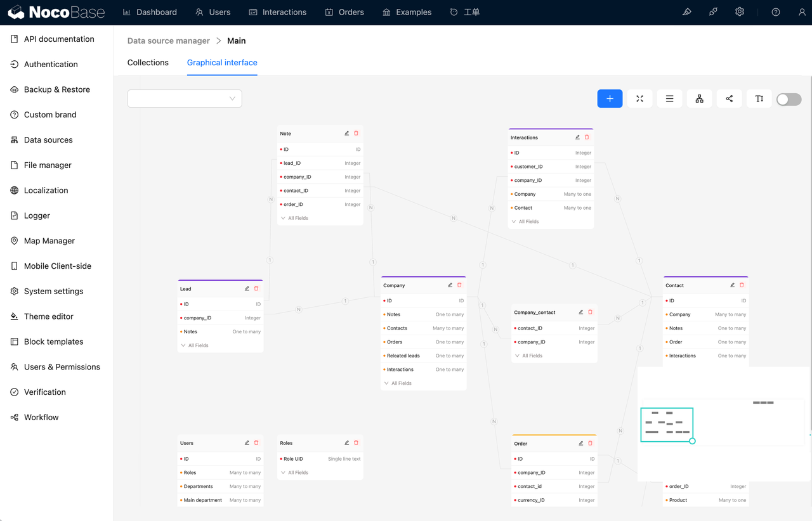Open the 工单 menu item

pos(465,11)
